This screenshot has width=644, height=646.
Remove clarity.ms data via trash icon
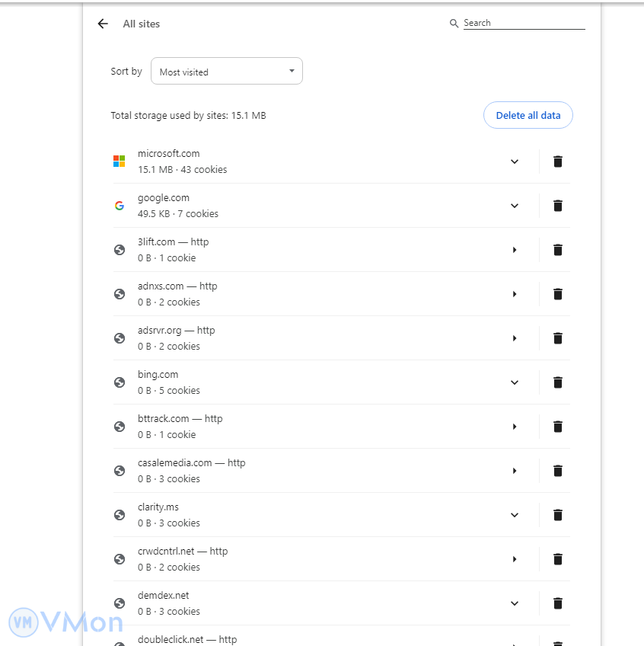(558, 515)
